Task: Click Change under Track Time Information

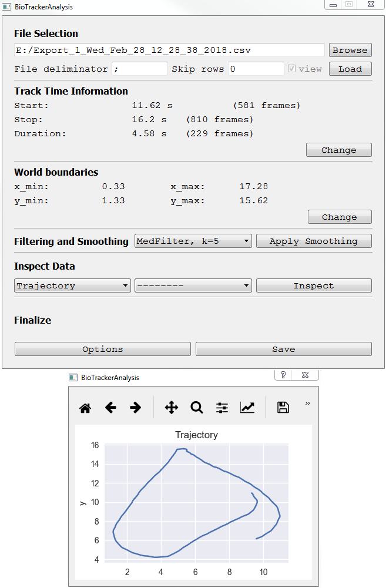Action: click(x=339, y=150)
